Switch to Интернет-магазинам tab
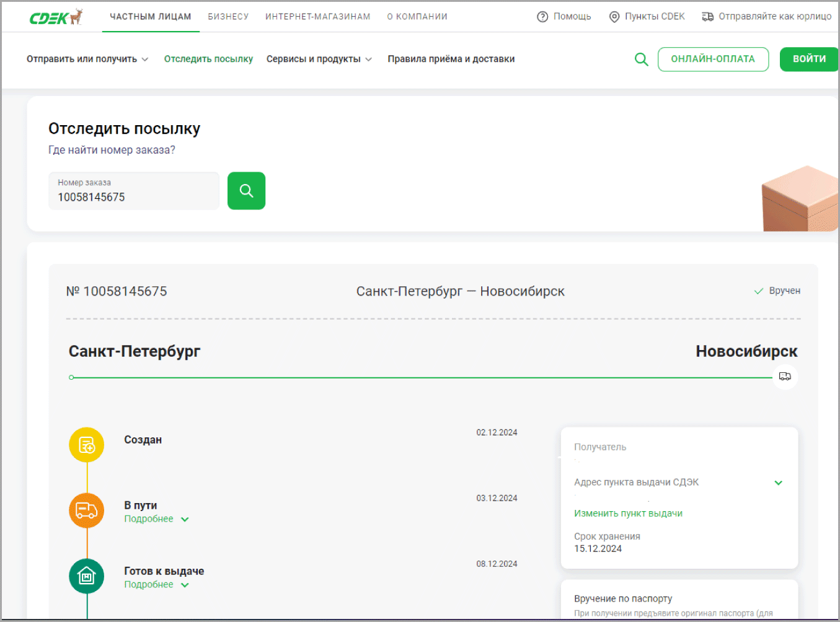840x622 pixels. 317,17
